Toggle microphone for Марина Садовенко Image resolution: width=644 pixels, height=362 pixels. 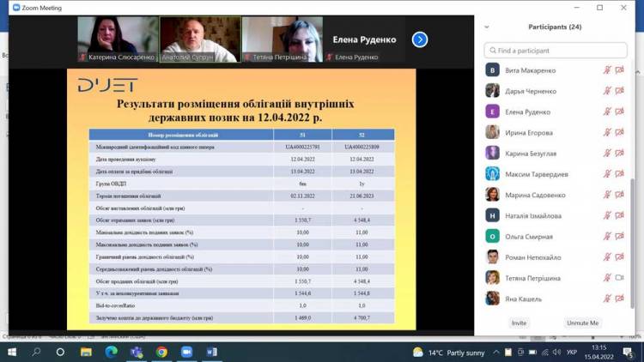(607, 195)
